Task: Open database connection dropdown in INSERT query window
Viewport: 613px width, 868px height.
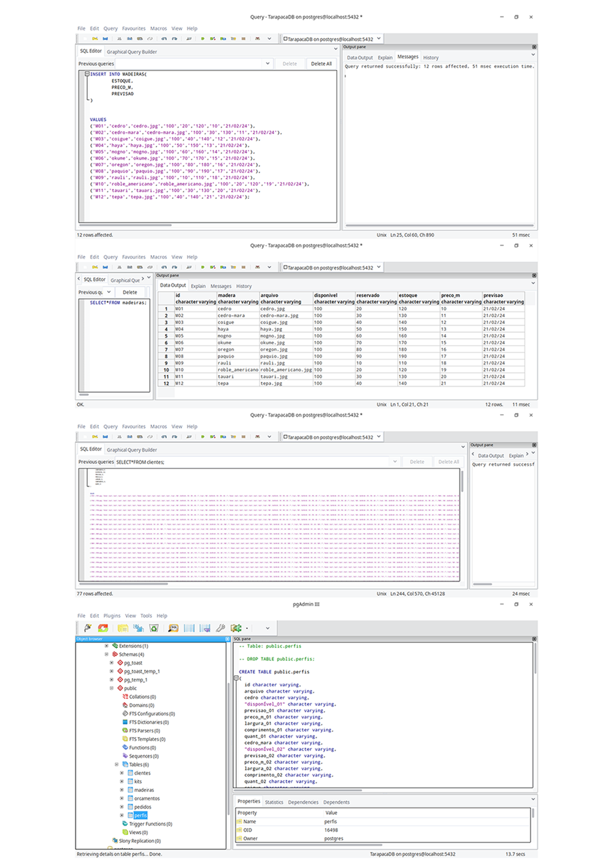Action: [378, 39]
